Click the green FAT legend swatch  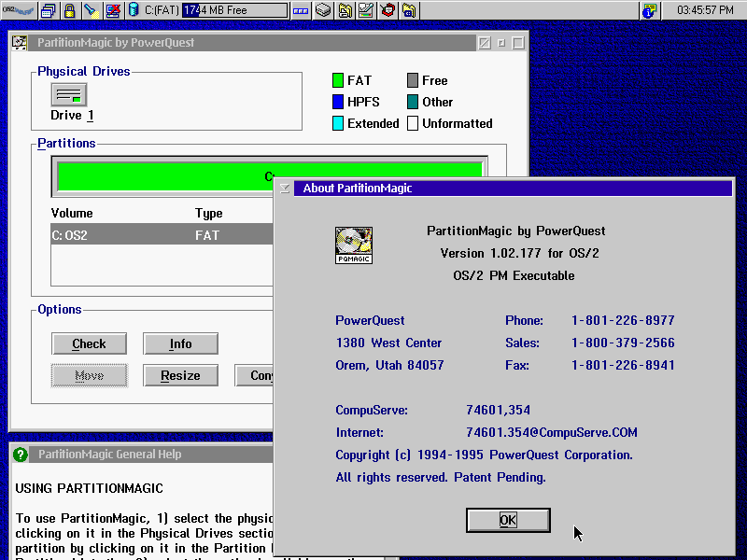[338, 80]
